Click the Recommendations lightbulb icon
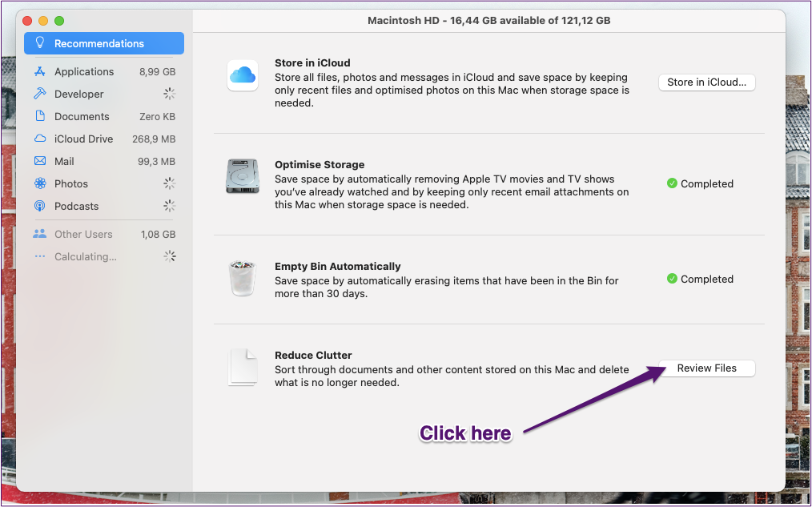The image size is (812, 507). [40, 43]
